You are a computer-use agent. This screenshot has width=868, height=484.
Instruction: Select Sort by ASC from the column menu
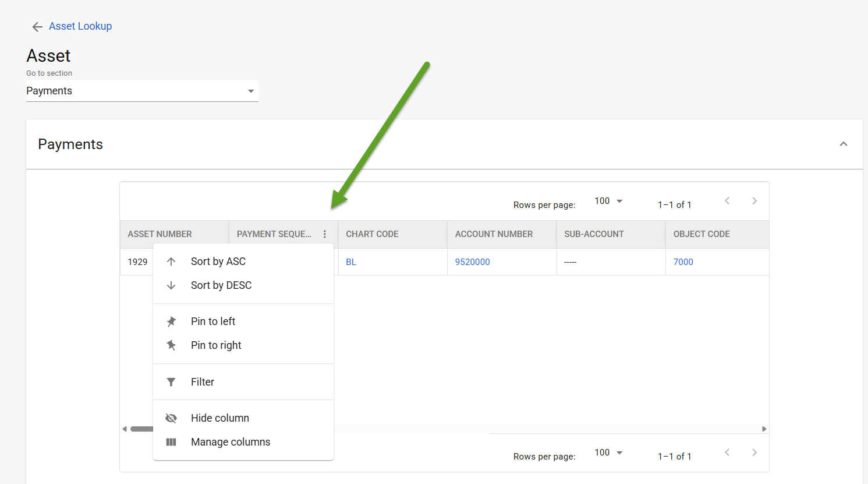[x=218, y=262]
